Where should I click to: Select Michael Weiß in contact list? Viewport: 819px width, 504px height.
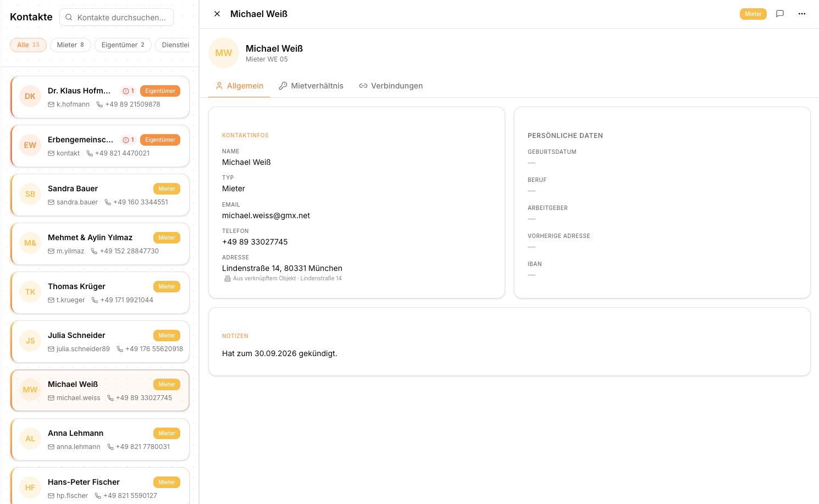pyautogui.click(x=100, y=391)
